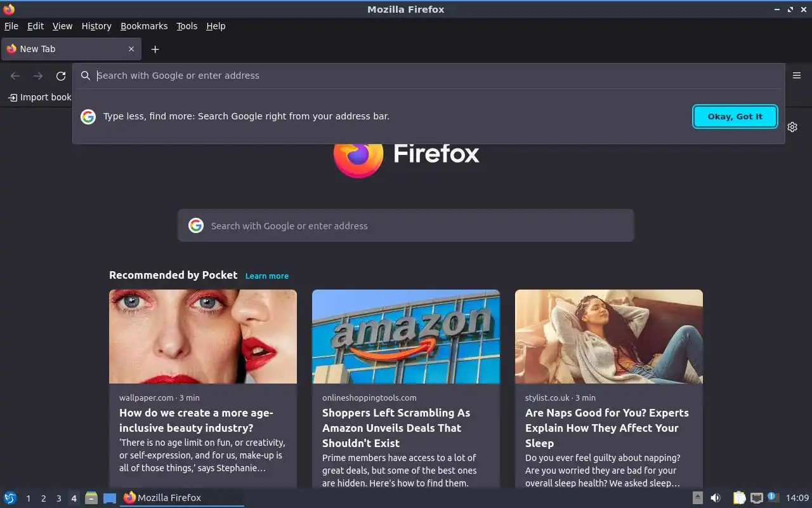Select the New Tab tab
The width and height of the screenshot is (812, 508).
(x=71, y=49)
